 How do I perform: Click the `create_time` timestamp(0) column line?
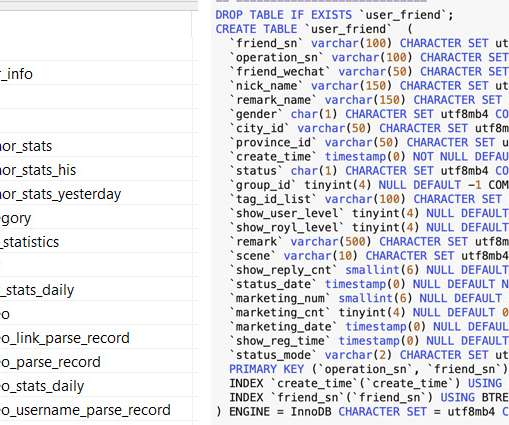[369, 157]
